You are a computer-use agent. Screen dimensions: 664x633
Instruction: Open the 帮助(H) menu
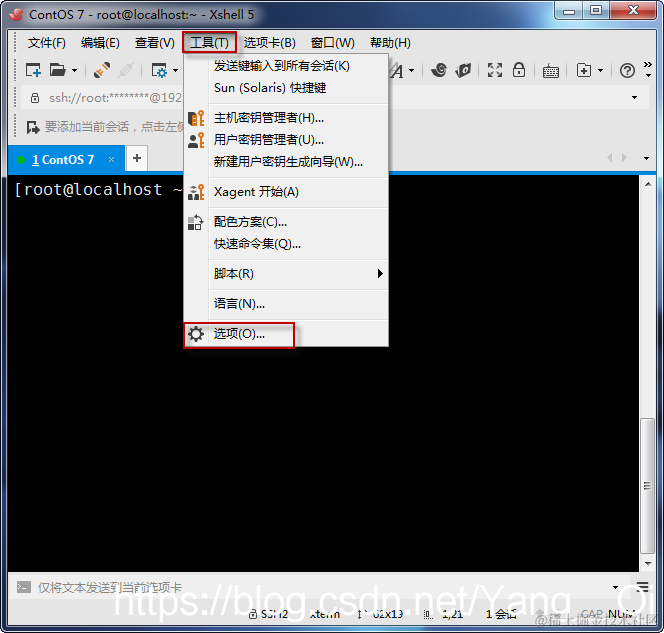coord(390,43)
